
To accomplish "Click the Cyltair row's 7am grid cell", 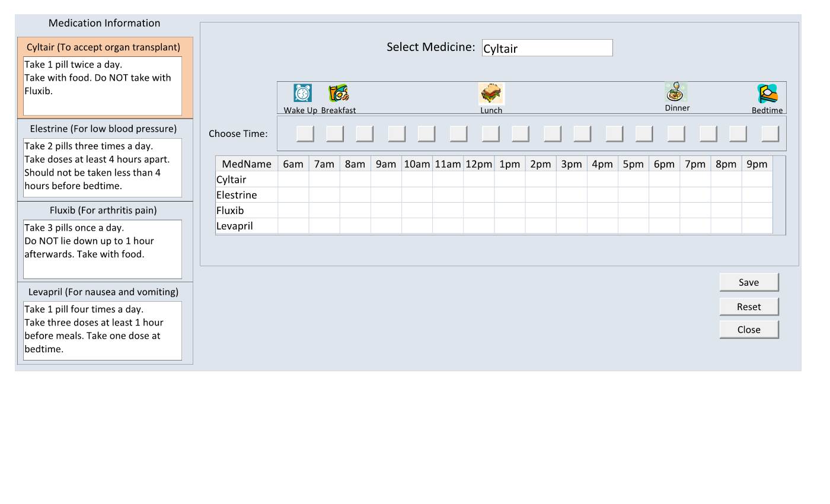I will pos(324,180).
